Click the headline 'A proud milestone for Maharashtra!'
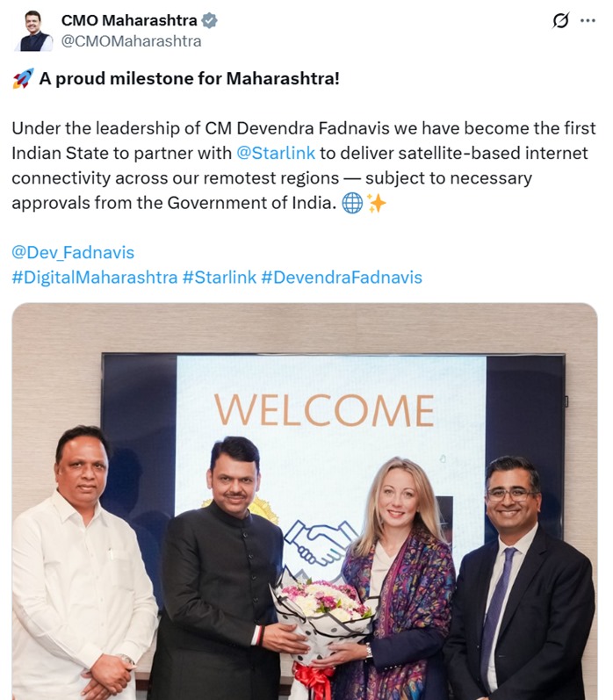This screenshot has height=700, width=613. tap(190, 78)
